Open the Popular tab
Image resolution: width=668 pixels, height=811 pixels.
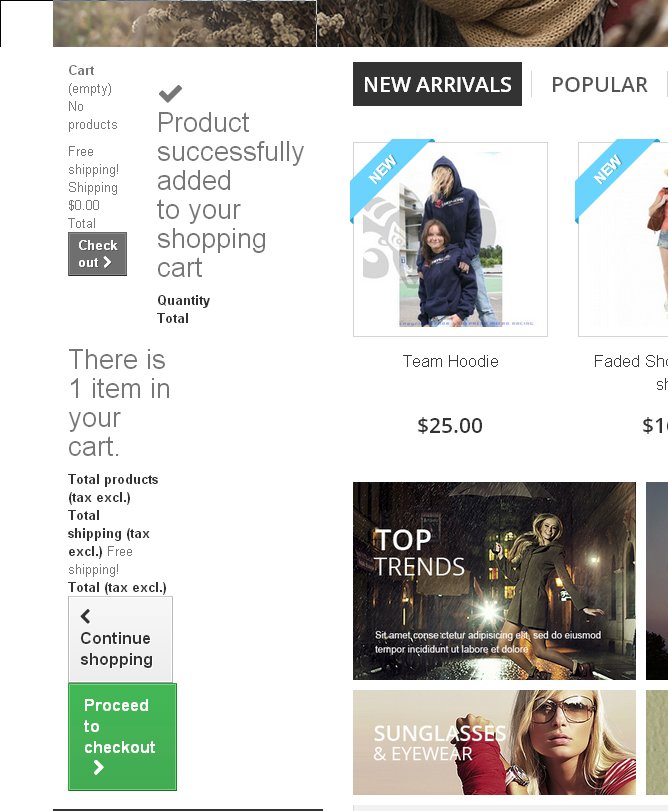[x=599, y=85]
